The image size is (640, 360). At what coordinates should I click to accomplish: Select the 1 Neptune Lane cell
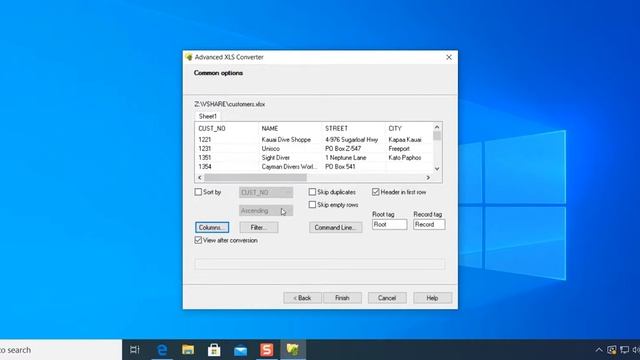point(346,158)
